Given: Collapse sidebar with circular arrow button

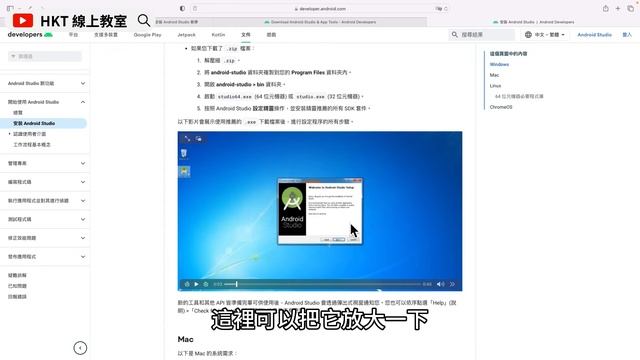Looking at the screenshot, I should tap(80, 348).
